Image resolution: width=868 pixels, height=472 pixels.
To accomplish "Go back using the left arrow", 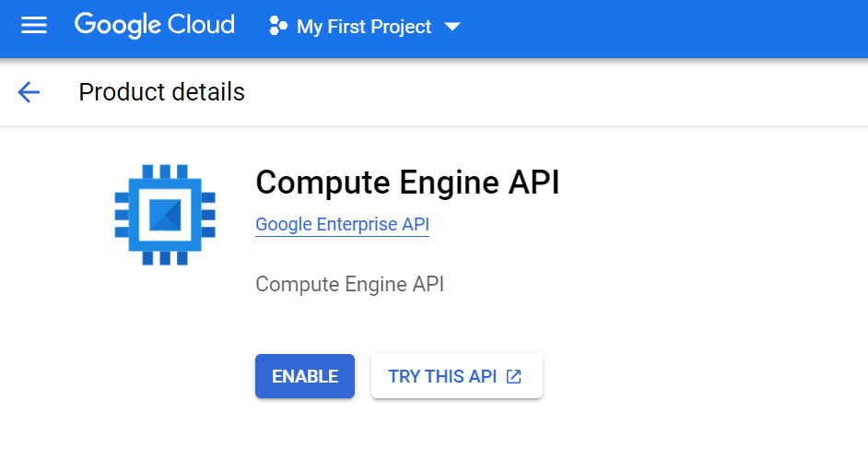I will [x=29, y=92].
